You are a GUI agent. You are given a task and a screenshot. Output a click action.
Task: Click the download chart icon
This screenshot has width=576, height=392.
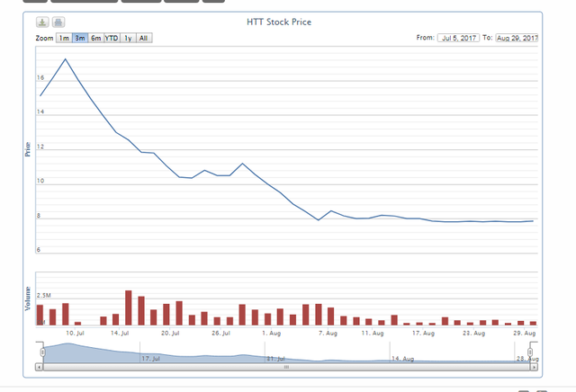(x=42, y=22)
